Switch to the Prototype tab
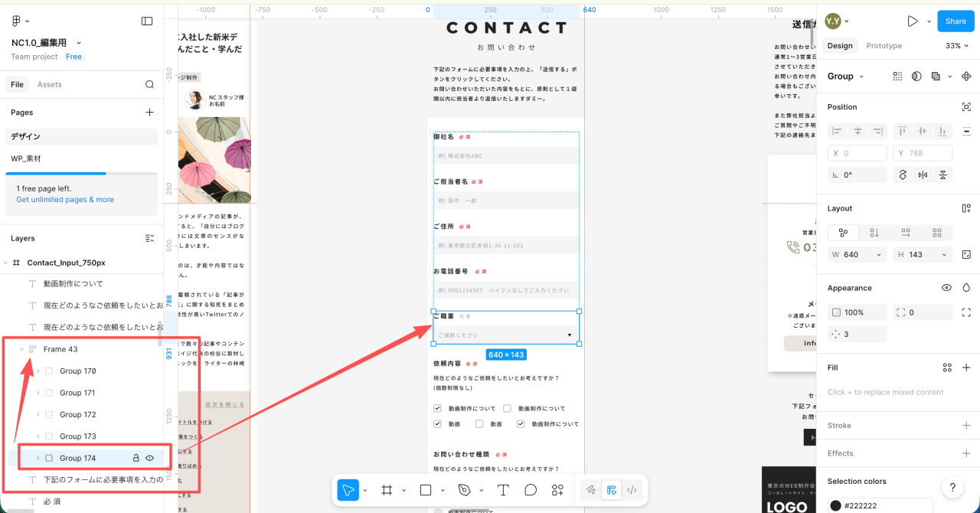 [x=884, y=46]
